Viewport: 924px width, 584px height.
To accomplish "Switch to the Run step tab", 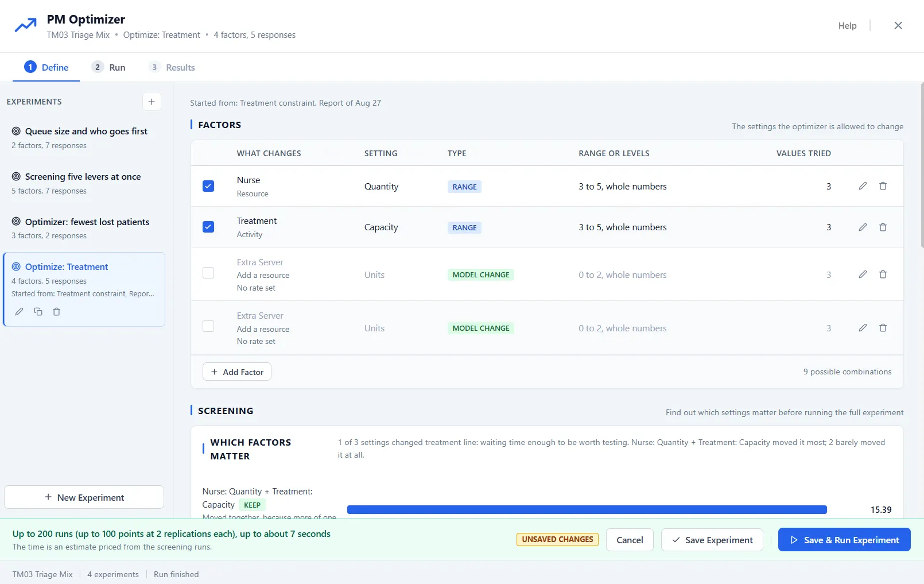I will click(108, 67).
